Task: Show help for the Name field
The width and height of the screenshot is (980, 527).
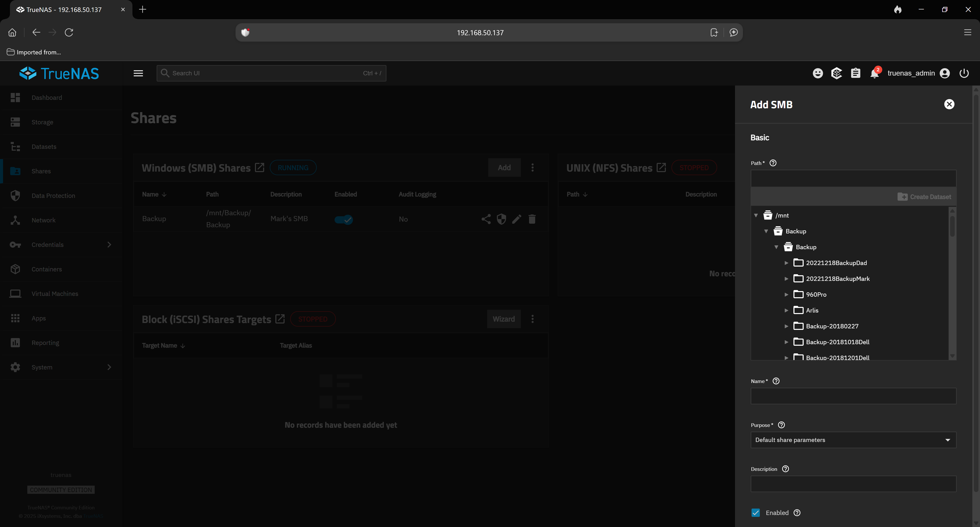Action: coord(776,381)
